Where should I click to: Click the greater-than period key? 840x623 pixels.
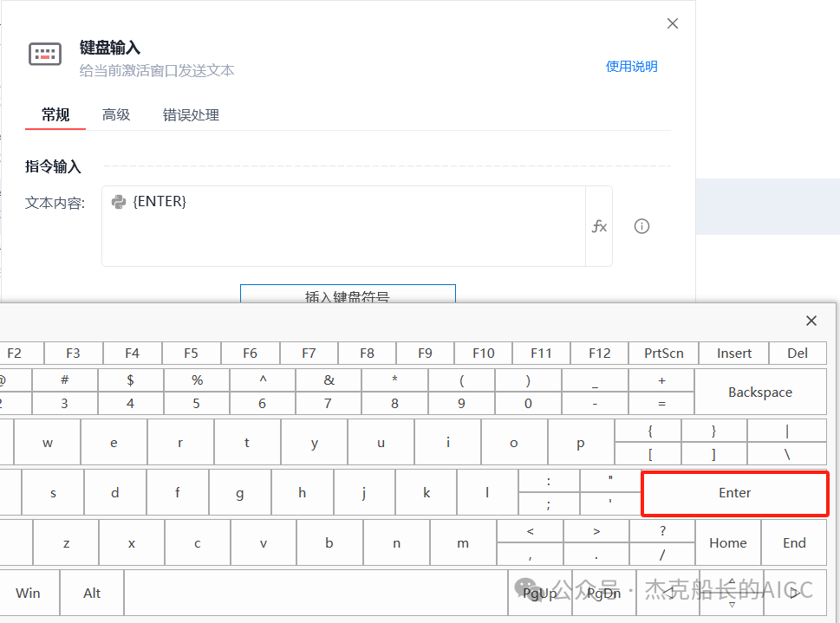pyautogui.click(x=596, y=542)
